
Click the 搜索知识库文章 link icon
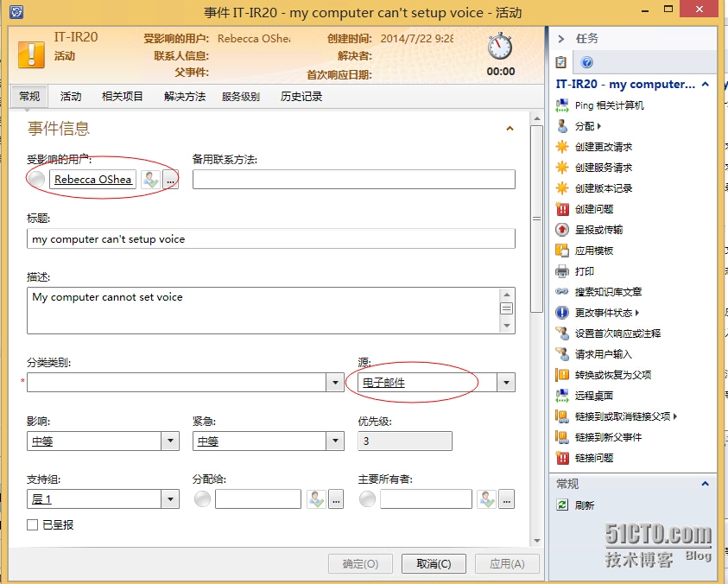tap(562, 292)
